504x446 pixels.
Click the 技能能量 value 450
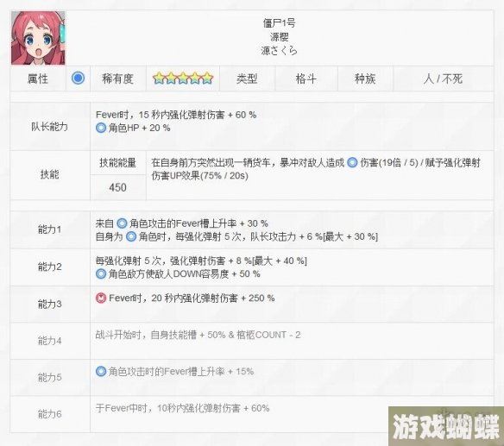point(117,187)
